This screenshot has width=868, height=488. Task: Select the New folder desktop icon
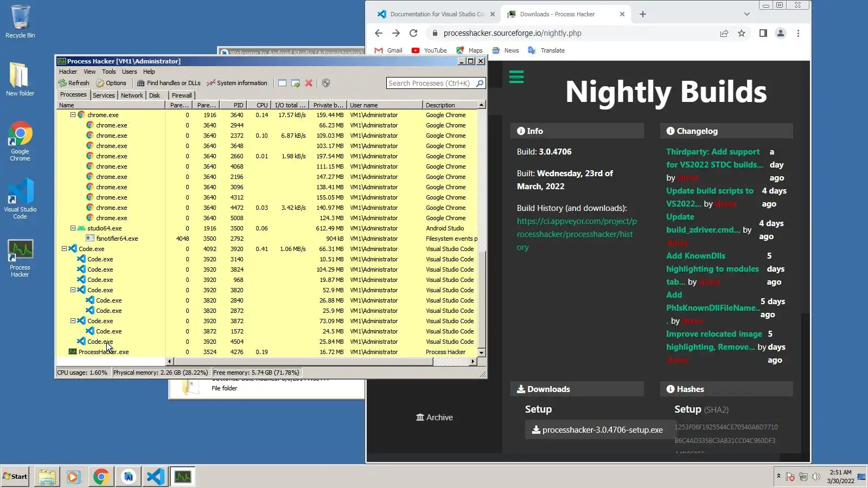click(x=20, y=79)
